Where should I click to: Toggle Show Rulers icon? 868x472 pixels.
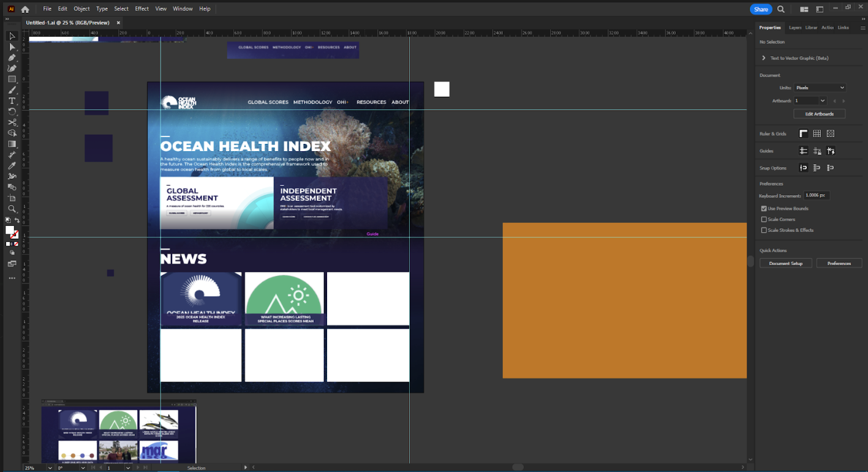click(804, 133)
